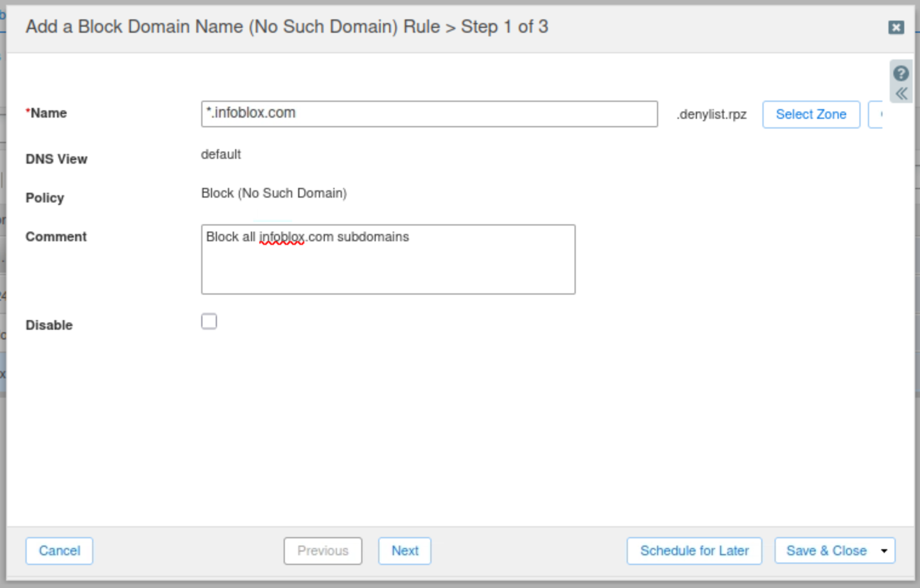
Task: Cancel the rule creation
Action: pos(59,551)
